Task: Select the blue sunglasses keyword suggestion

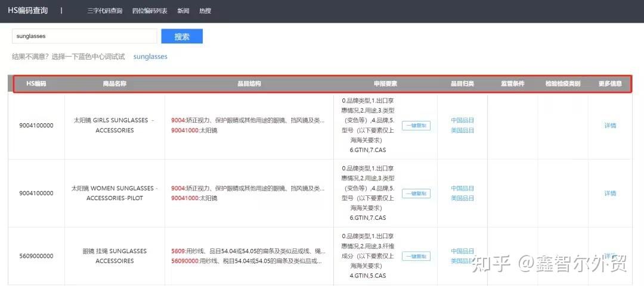Action: (150, 57)
